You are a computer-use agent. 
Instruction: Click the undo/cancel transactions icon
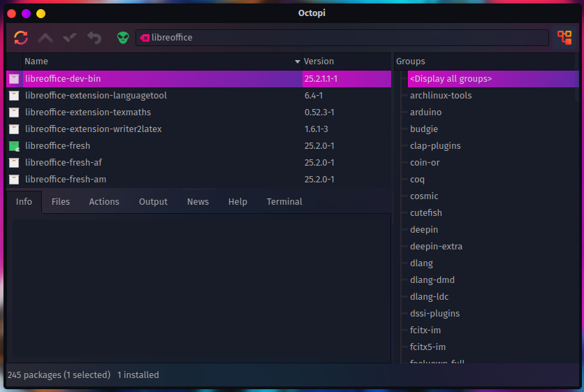[94, 38]
